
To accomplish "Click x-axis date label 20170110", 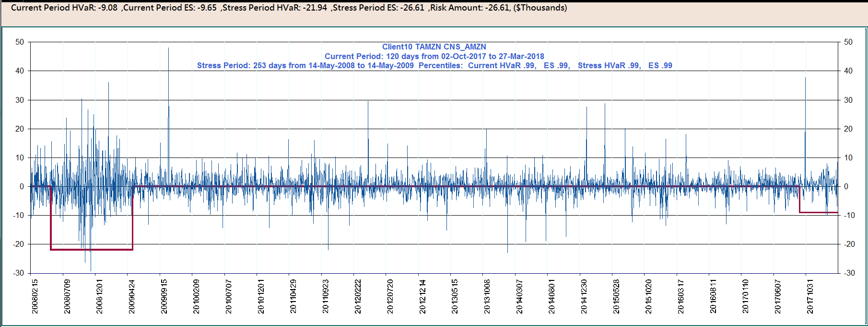I will coord(746,297).
